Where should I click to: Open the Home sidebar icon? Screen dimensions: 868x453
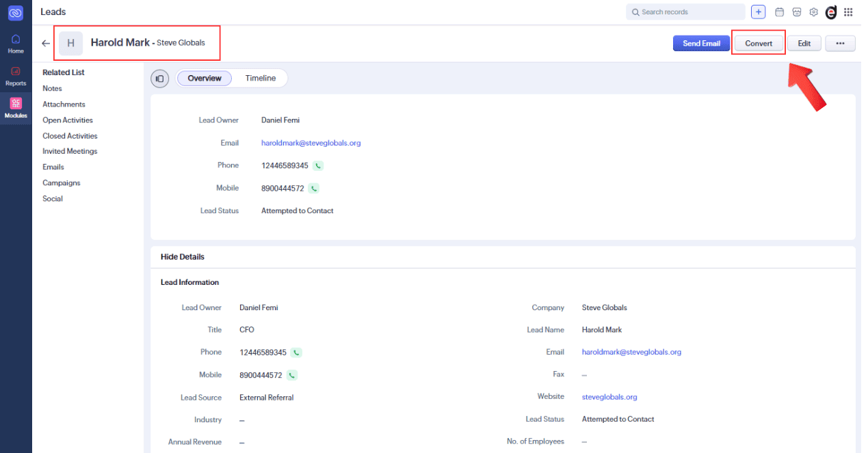pos(15,42)
